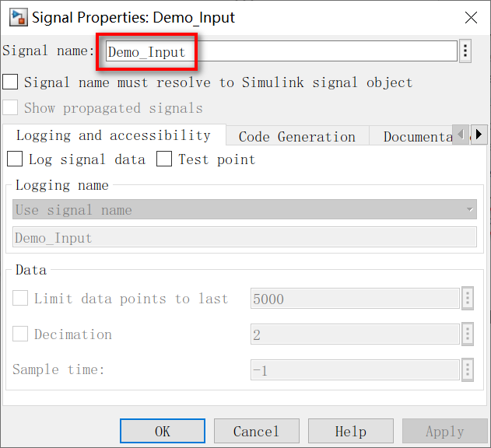
Task: Click the three-dot button next to 5000
Action: (468, 299)
